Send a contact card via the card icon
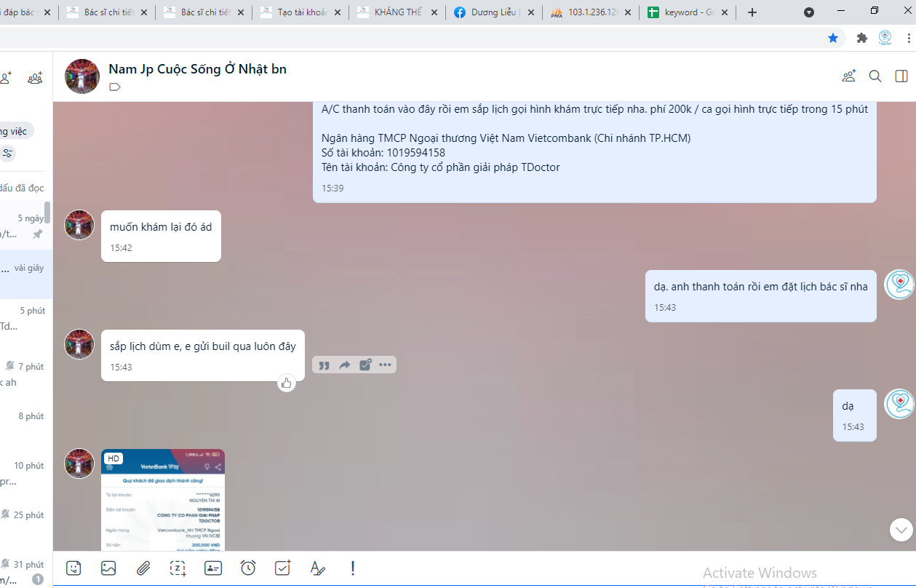Image resolution: width=916 pixels, height=588 pixels. (212, 568)
